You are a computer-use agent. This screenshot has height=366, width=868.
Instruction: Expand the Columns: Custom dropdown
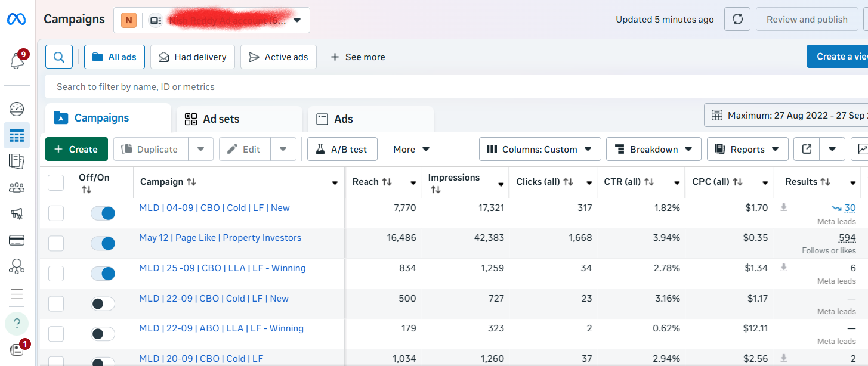539,150
